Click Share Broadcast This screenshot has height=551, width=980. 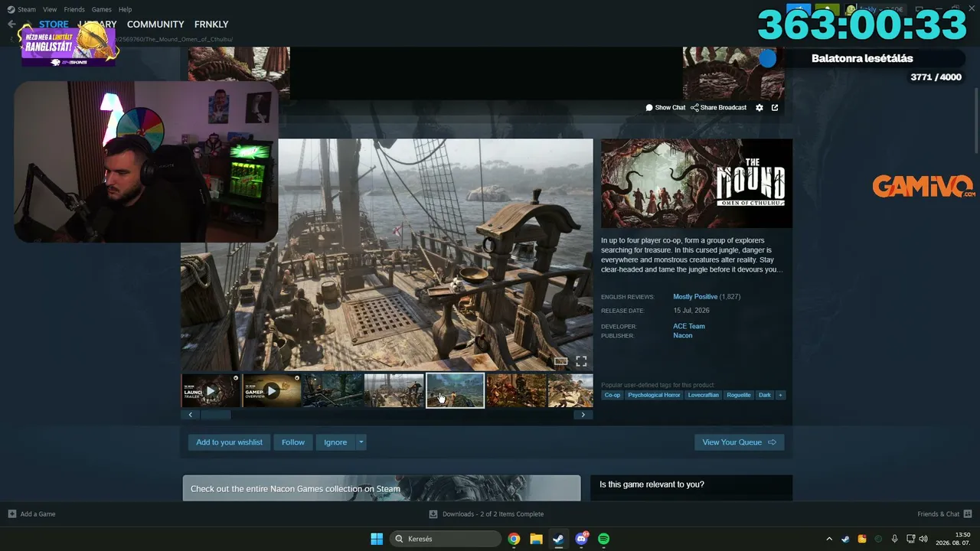tap(718, 108)
